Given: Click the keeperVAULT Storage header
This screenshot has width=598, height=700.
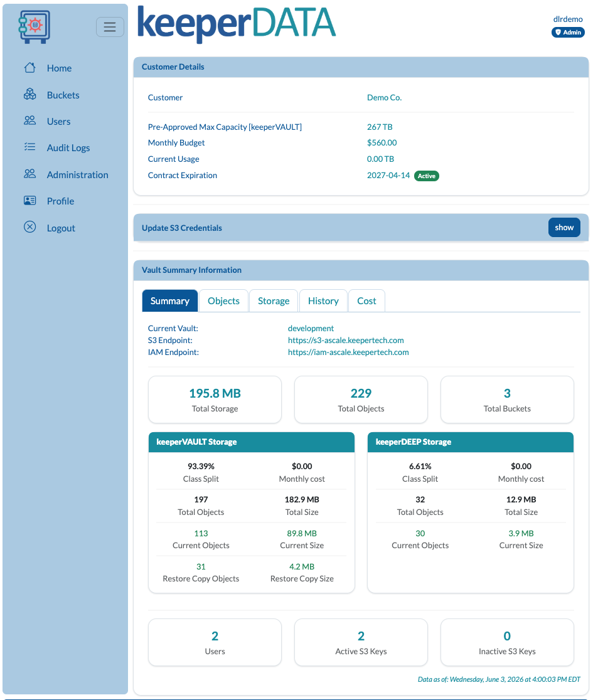Looking at the screenshot, I should coord(252,442).
